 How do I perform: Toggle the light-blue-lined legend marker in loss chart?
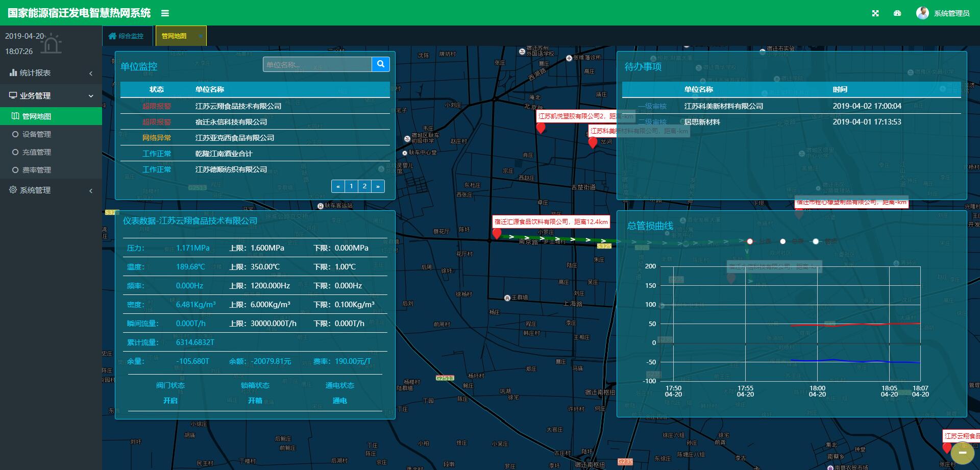[x=816, y=241]
